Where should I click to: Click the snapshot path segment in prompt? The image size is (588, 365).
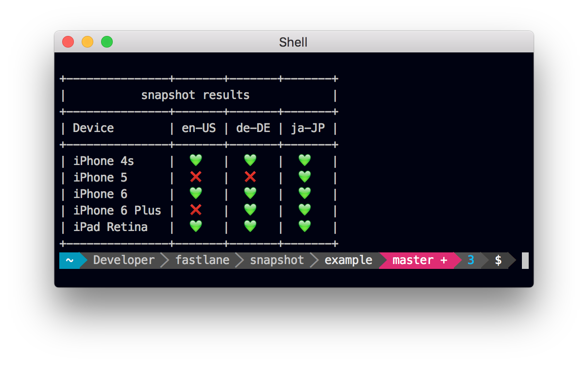tap(277, 260)
